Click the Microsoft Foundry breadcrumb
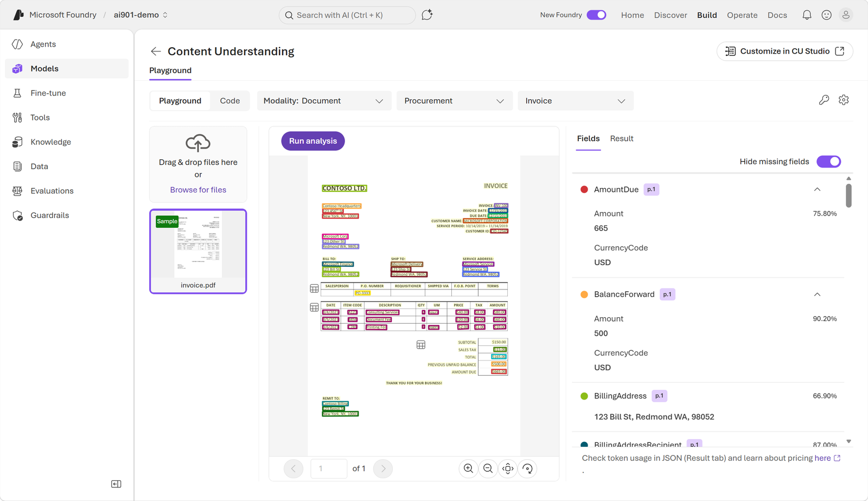Viewport: 868px width, 501px height. (x=63, y=15)
